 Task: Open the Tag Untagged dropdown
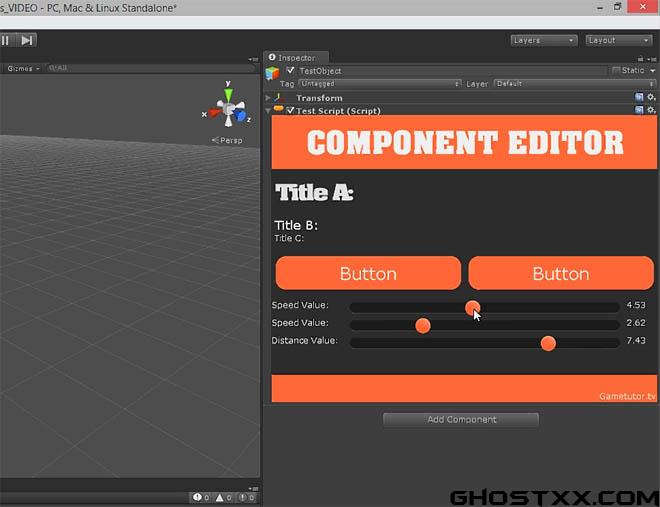pos(380,84)
